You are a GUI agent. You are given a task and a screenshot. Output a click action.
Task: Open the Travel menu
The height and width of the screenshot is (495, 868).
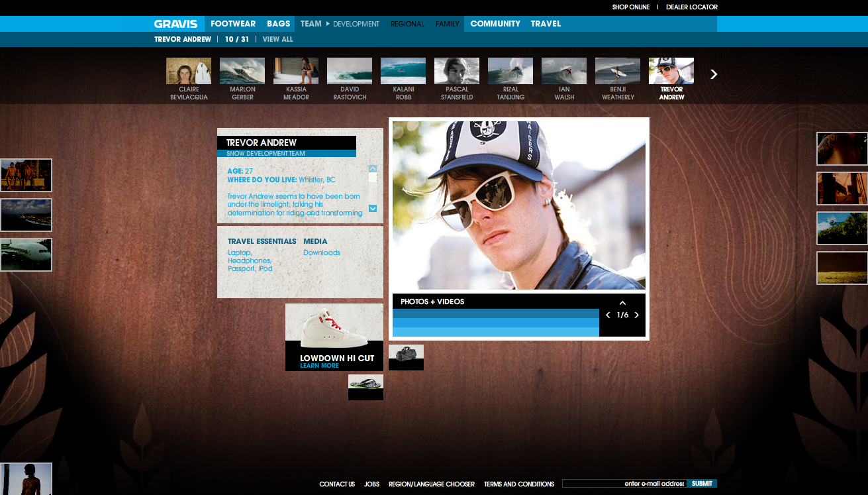pyautogui.click(x=546, y=24)
